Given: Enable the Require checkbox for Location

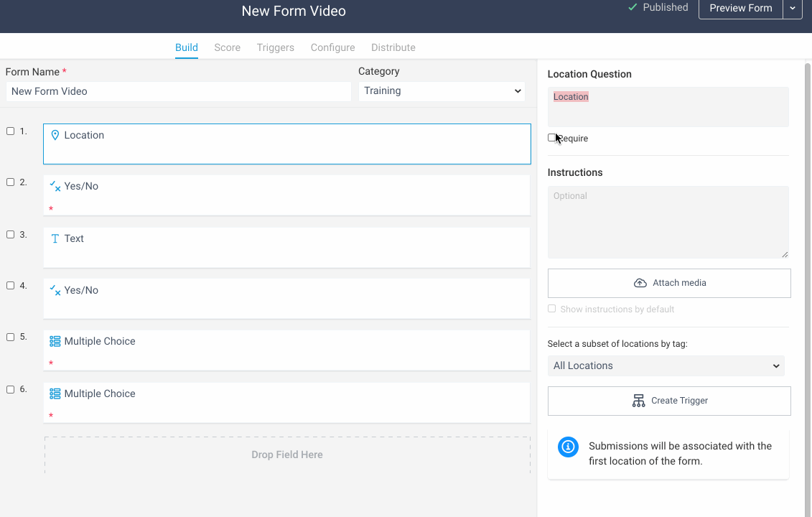Looking at the screenshot, I should pyautogui.click(x=552, y=138).
